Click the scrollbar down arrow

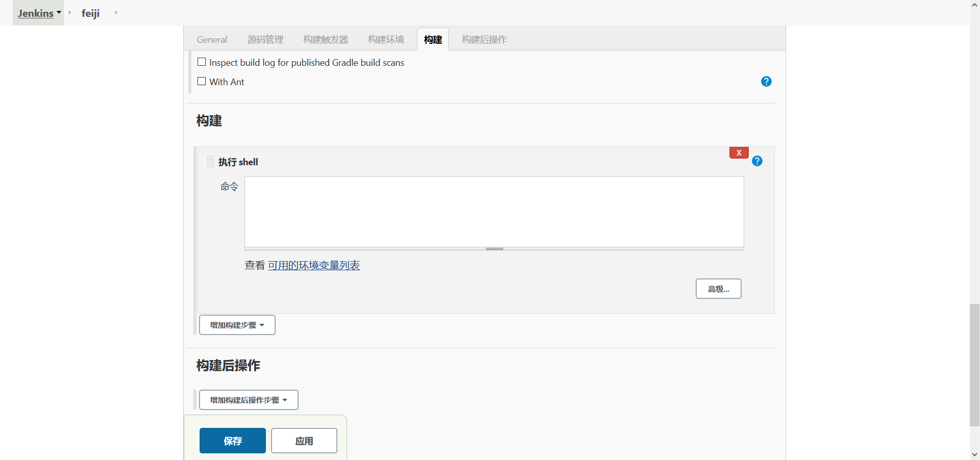974,454
